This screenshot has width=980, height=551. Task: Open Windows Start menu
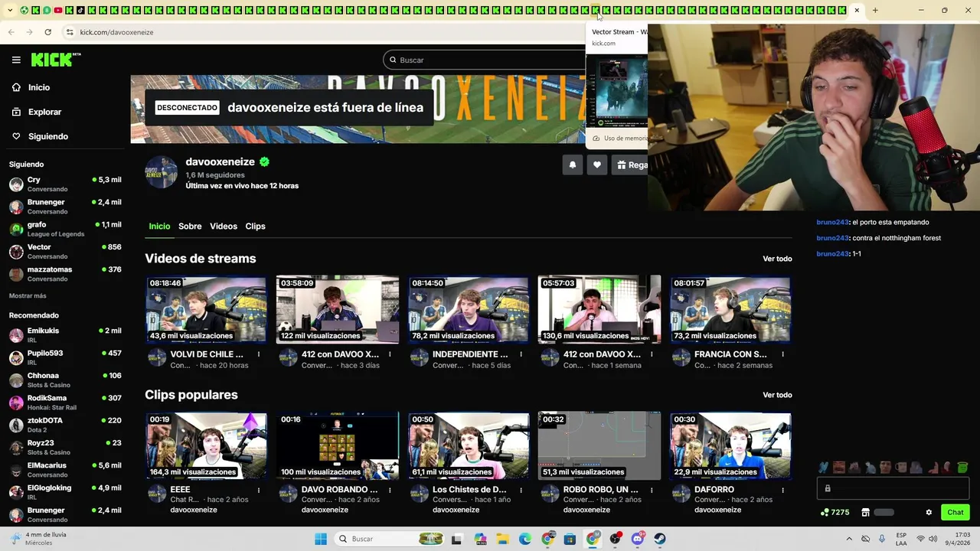(x=321, y=539)
